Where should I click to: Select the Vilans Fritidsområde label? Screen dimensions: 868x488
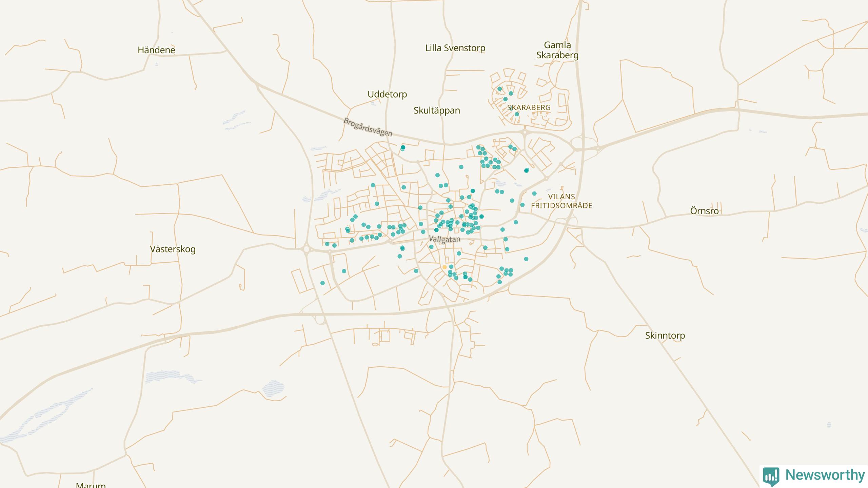pos(561,201)
